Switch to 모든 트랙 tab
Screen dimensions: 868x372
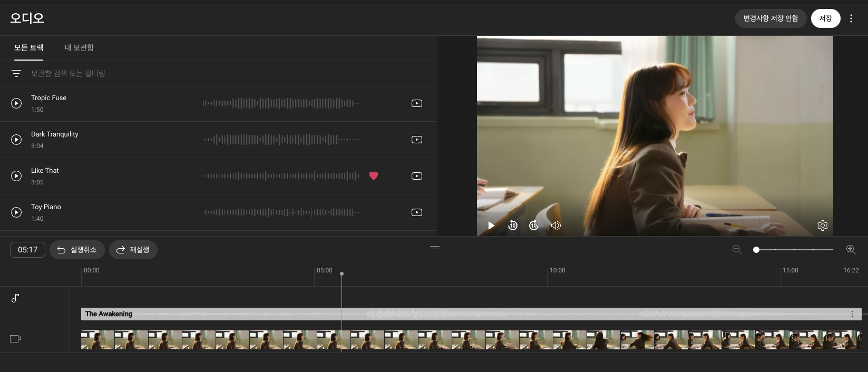(x=29, y=47)
